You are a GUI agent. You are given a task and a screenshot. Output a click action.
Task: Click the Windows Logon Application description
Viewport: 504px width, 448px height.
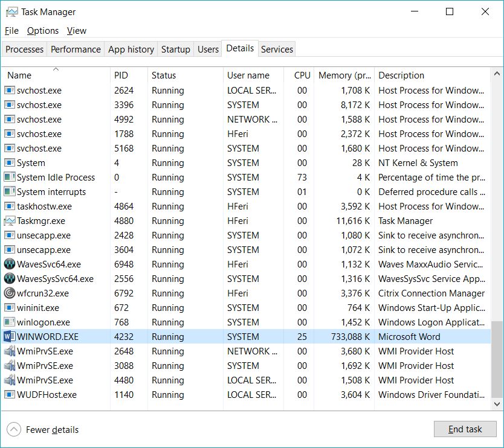click(x=431, y=322)
